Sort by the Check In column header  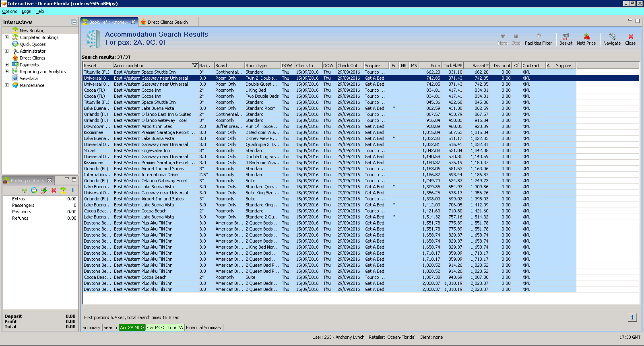[308, 66]
